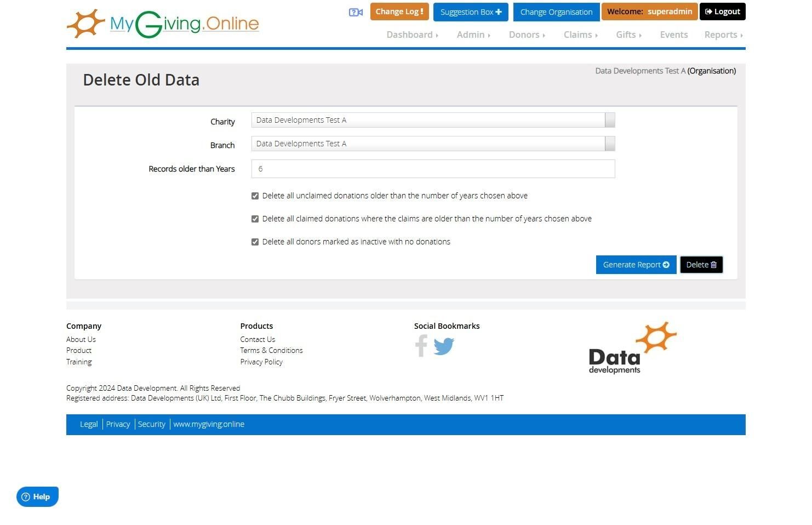Viewport: 812px width, 525px height.
Task: Click the Generate Report button
Action: point(636,265)
